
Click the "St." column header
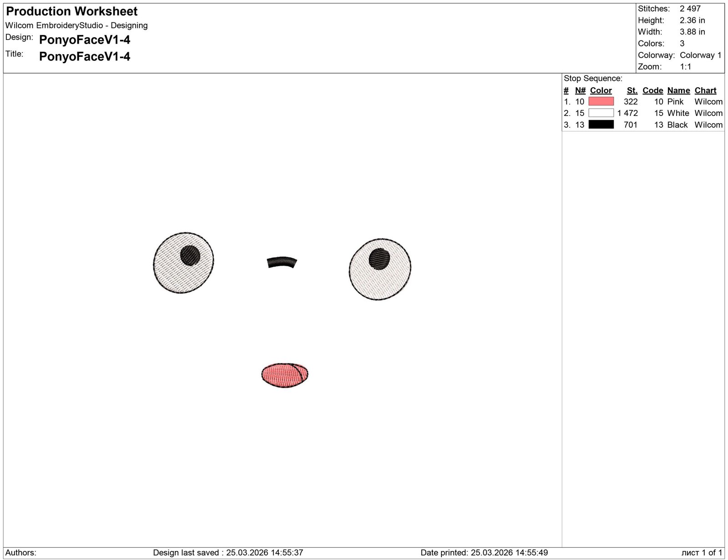[632, 91]
